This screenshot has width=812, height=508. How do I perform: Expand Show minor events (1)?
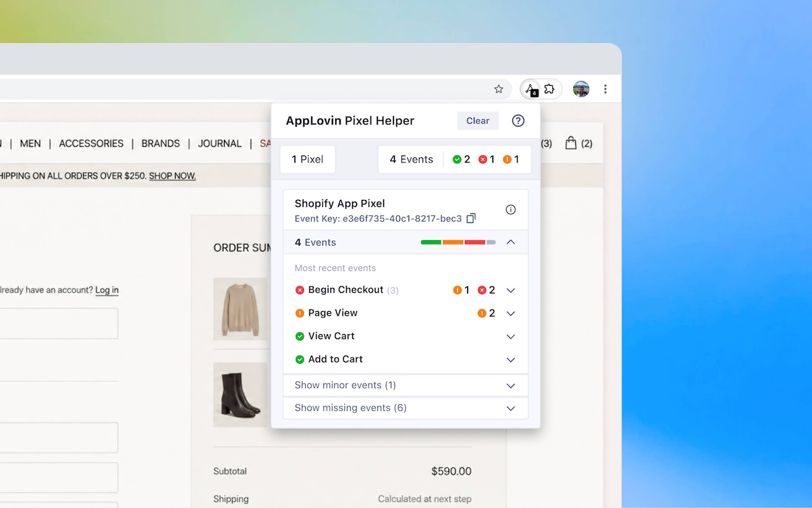click(x=405, y=385)
